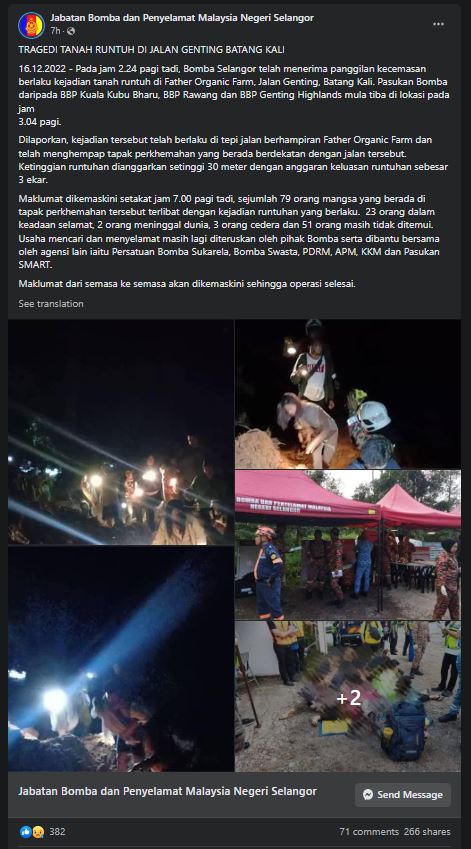Open the bottom-left flashlight beam photo

click(121, 659)
